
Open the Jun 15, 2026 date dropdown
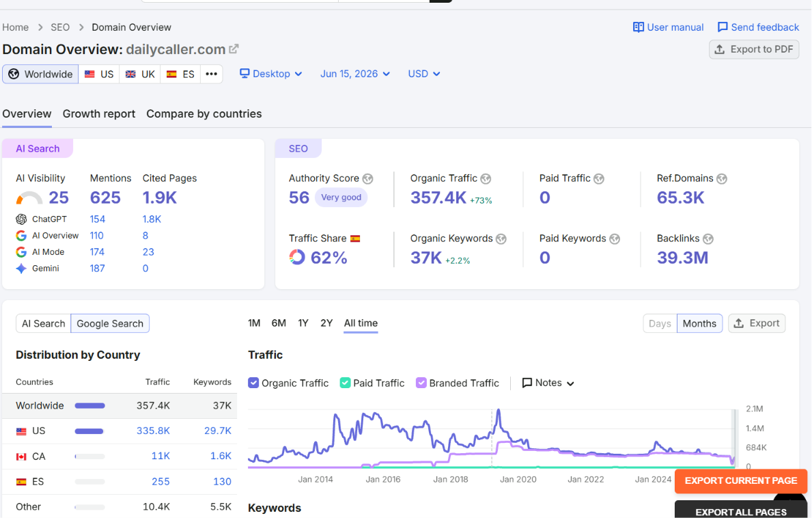tap(354, 74)
